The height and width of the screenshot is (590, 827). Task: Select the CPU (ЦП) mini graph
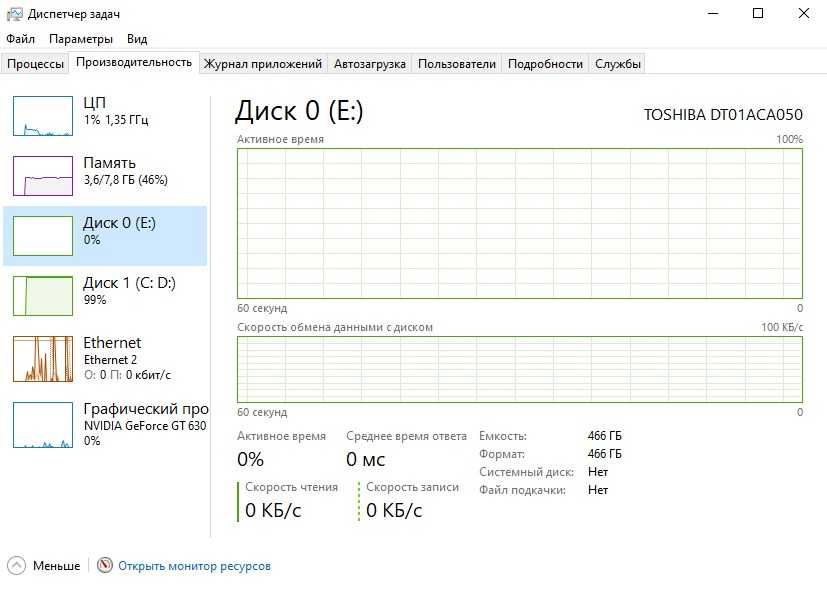43,116
